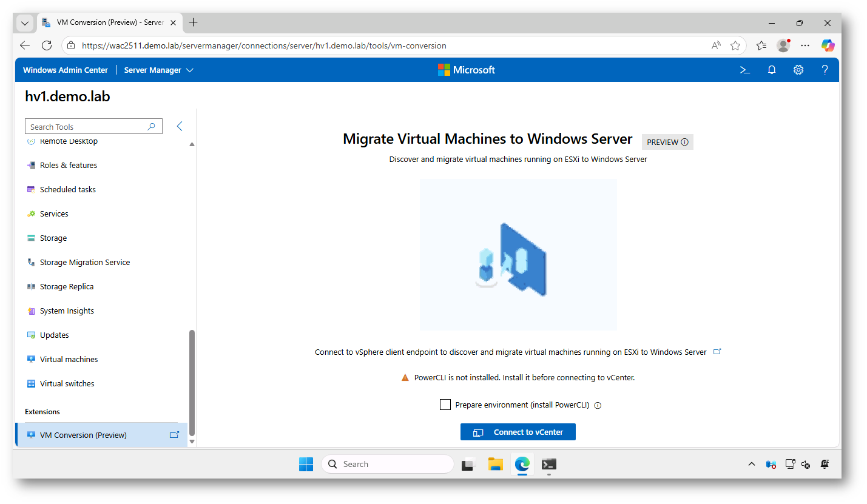Image resolution: width=867 pixels, height=504 pixels.
Task: Open File Explorer from taskbar
Action: pos(496,464)
